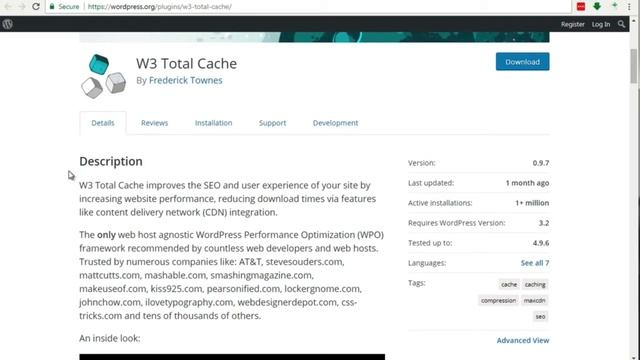Viewport: 640px width, 360px height.
Task: Switch to the Reviews tab
Action: pyautogui.click(x=154, y=123)
